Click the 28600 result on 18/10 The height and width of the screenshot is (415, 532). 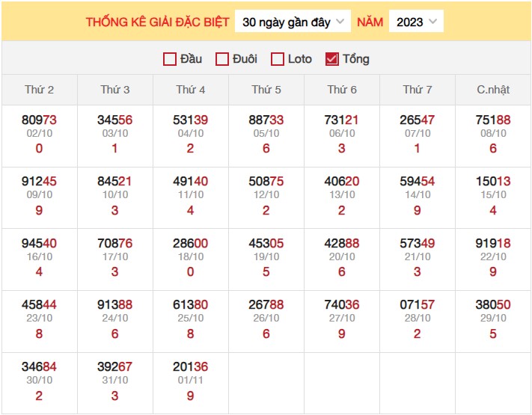click(x=190, y=243)
